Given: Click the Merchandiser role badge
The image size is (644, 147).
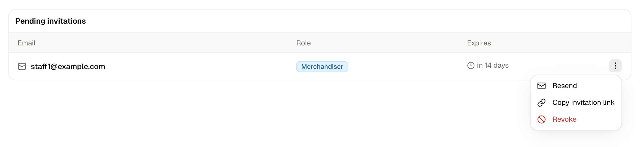Looking at the screenshot, I should click(322, 67).
